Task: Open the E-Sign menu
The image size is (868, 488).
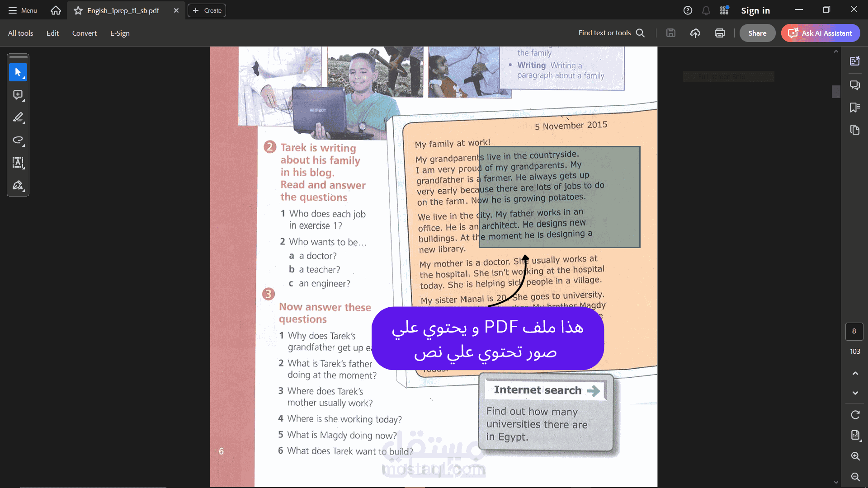Action: pyautogui.click(x=120, y=33)
